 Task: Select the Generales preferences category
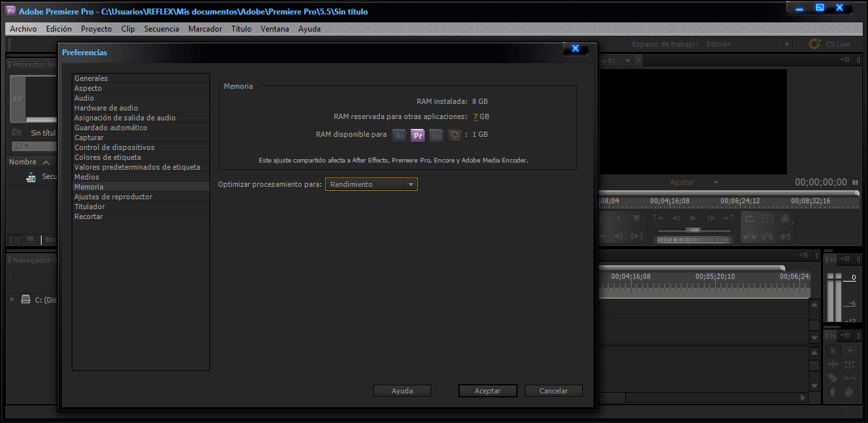[141, 78]
